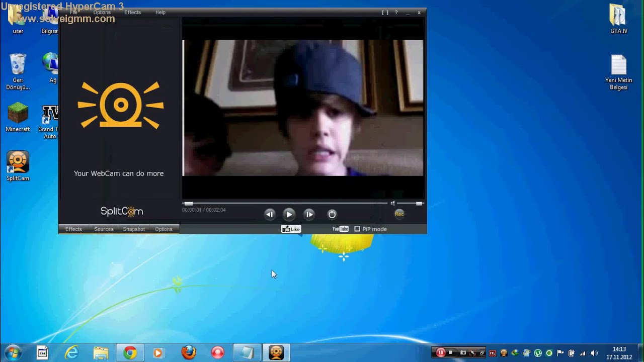Step back one frame in SplitCam
The image size is (644, 362).
point(270,214)
